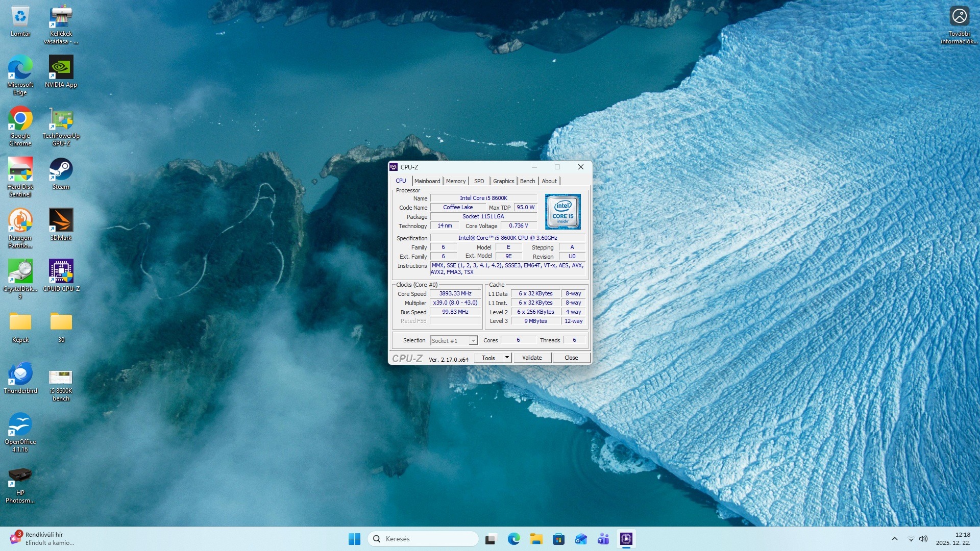
Task: Open the Thunderbird desktop shortcut
Action: tap(20, 374)
